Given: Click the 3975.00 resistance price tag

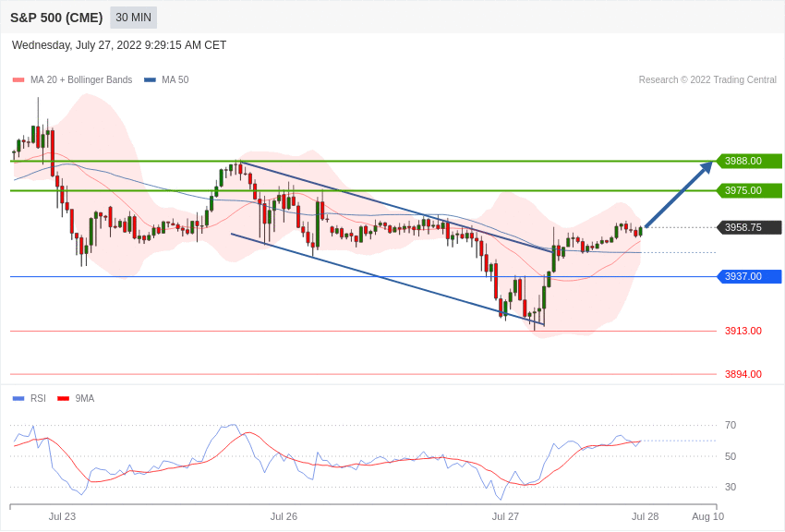Looking at the screenshot, I should (750, 190).
